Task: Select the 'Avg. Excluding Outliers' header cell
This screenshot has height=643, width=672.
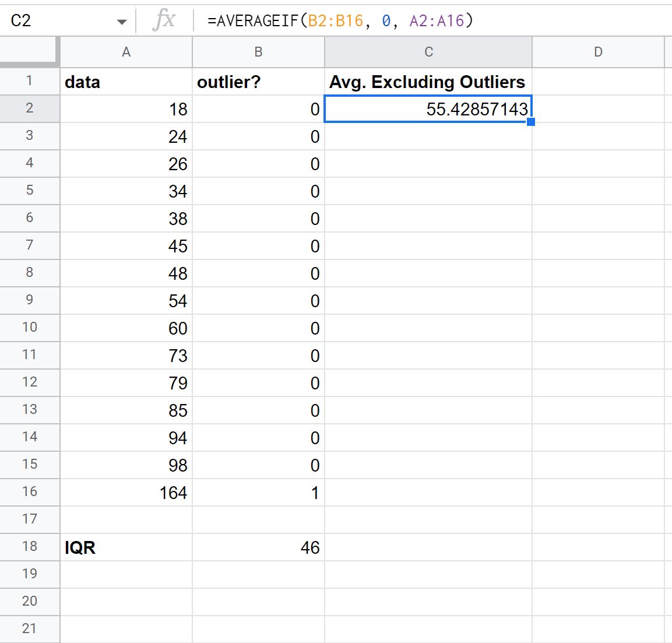Action: coord(428,82)
